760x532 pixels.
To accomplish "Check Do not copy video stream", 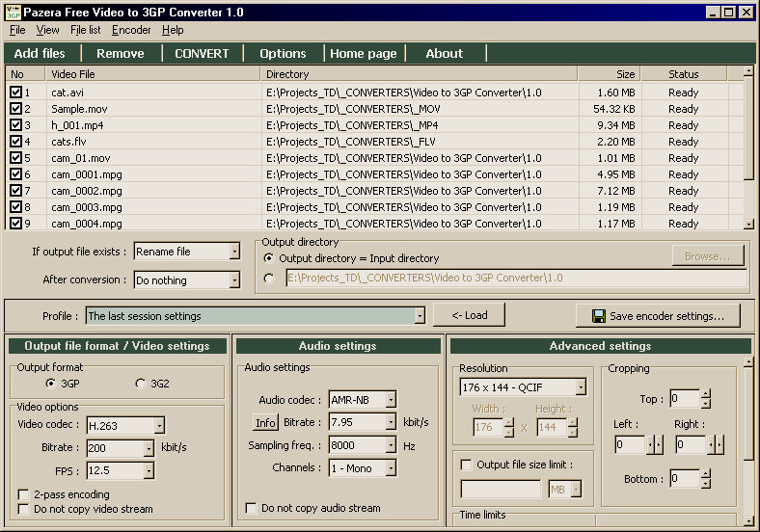I will [23, 509].
